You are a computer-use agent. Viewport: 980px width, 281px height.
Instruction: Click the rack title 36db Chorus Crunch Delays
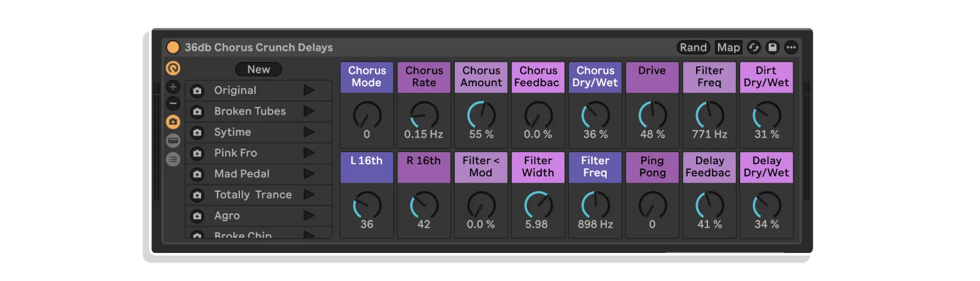point(259,47)
